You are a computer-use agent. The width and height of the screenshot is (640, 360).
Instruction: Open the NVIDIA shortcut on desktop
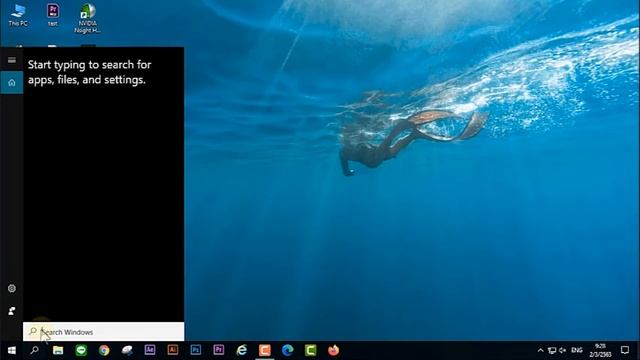(87, 19)
